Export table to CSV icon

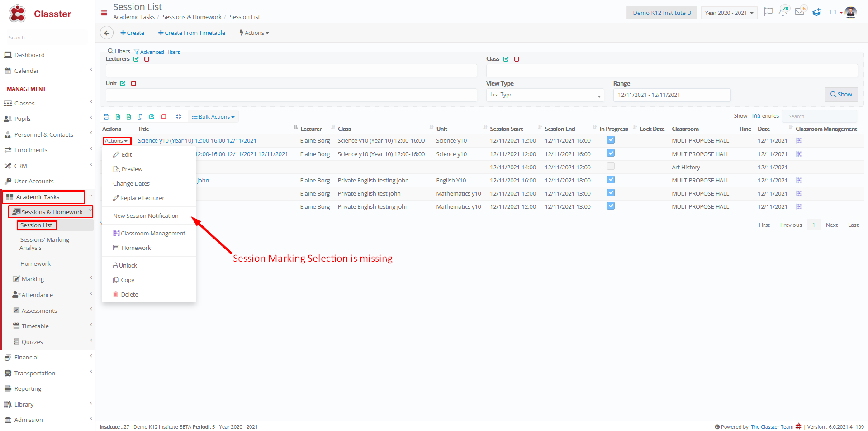click(129, 116)
